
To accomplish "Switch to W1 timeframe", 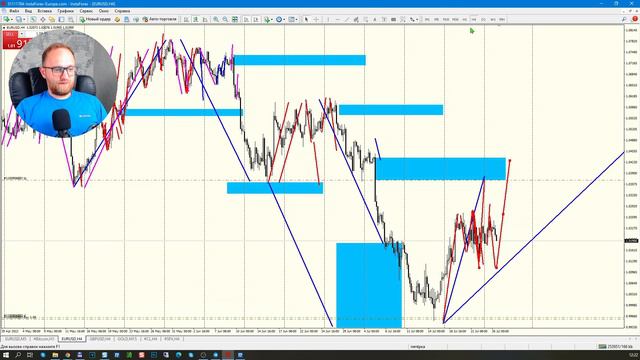I will pyautogui.click(x=493, y=19).
